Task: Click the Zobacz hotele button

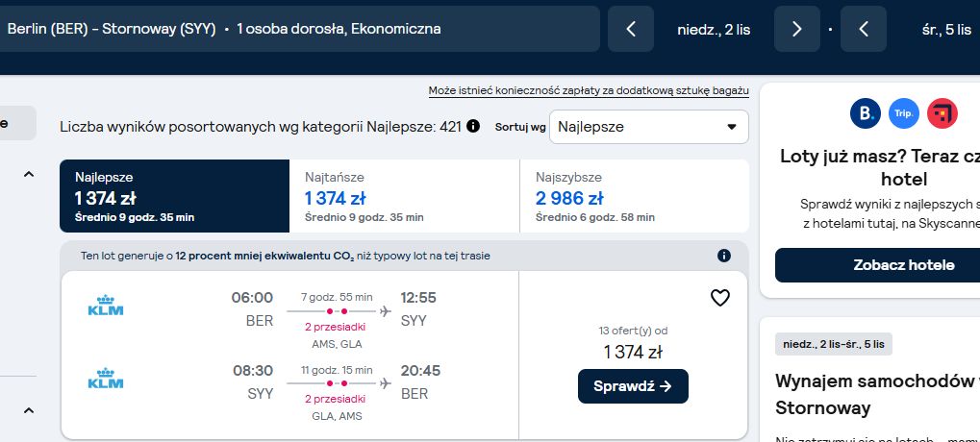Action: click(x=904, y=264)
